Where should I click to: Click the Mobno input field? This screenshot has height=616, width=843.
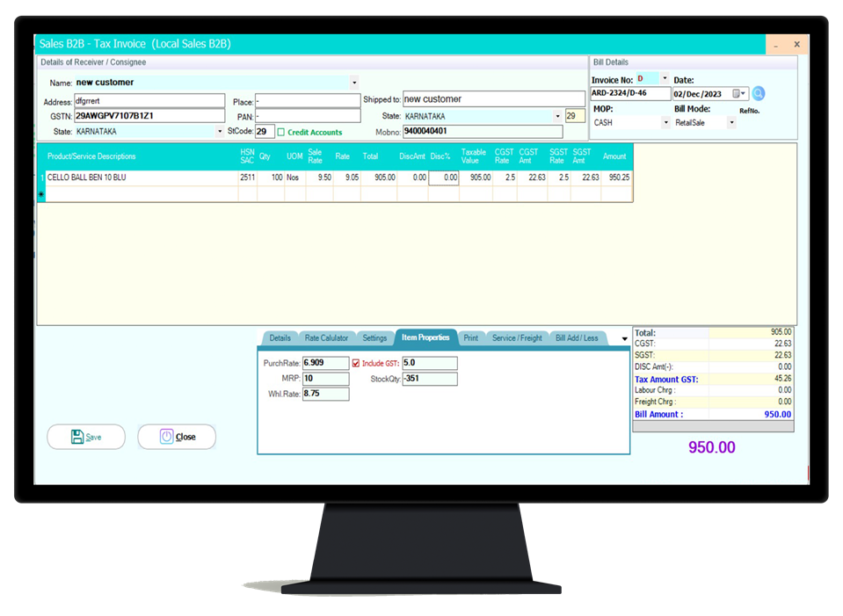click(482, 132)
